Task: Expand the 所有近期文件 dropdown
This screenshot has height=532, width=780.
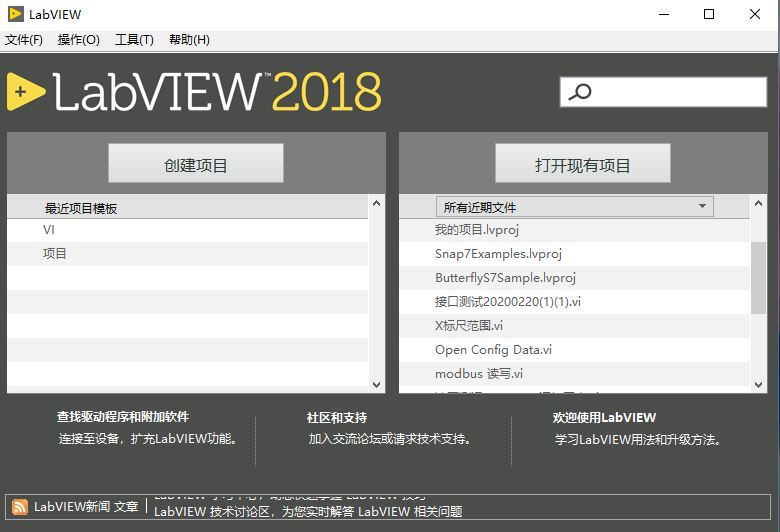Action: tap(575, 207)
